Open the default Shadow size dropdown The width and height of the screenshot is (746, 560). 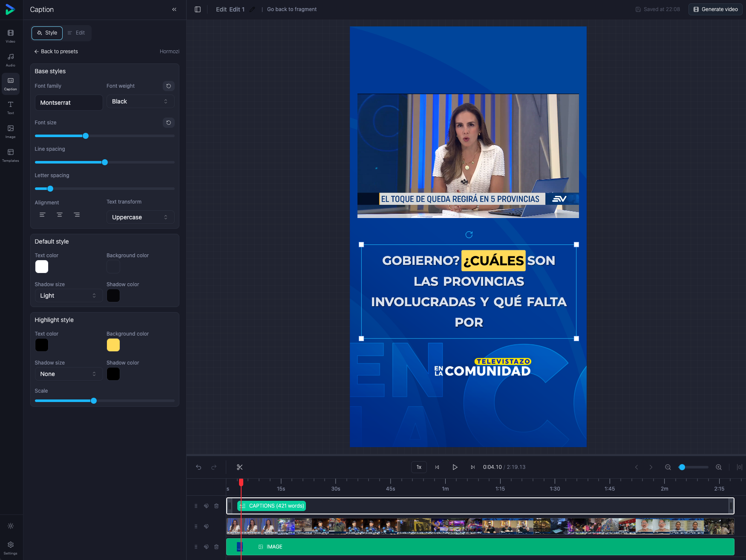[68, 296]
